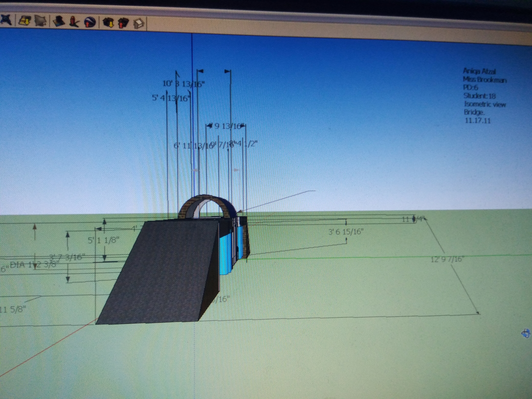Click the 5' 1 1/8" dimension text
The width and height of the screenshot is (532, 399).
tap(103, 240)
